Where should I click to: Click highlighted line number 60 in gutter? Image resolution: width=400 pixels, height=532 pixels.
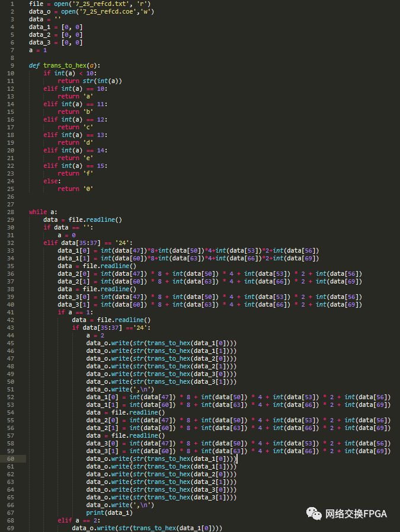(11, 458)
